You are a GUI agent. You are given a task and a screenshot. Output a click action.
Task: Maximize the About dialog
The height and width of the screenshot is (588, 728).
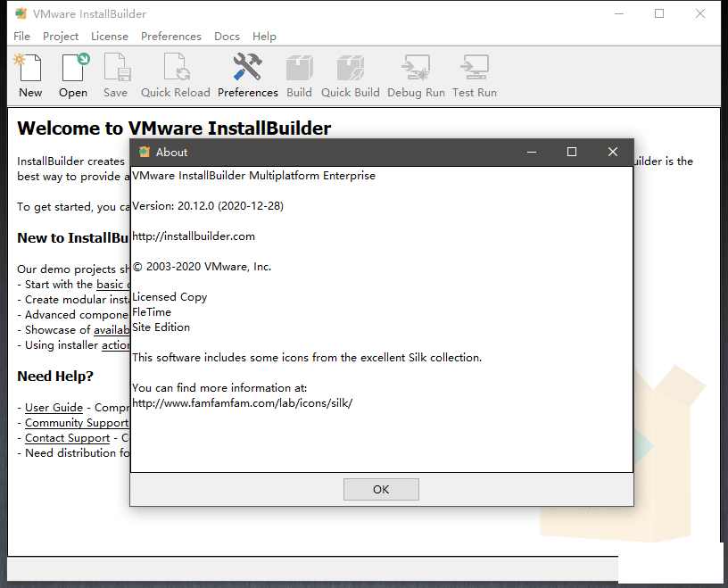[x=572, y=152]
